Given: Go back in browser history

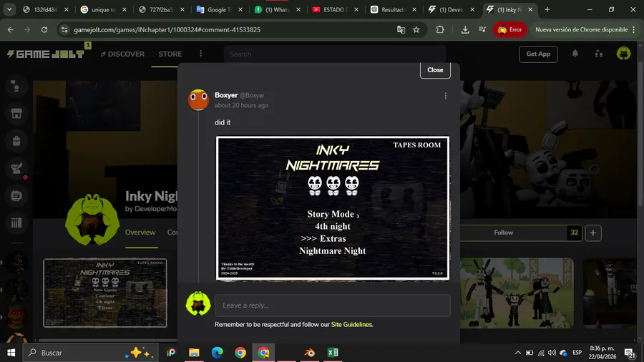Looking at the screenshot, I should click(10, 29).
